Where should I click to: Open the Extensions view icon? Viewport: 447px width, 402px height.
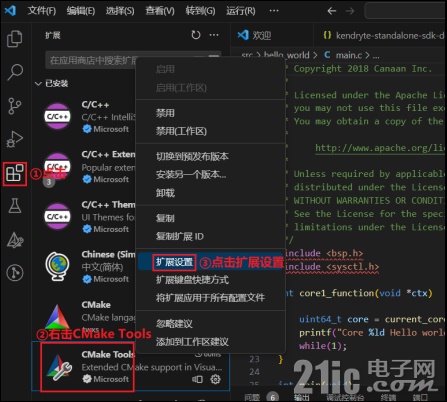15,173
